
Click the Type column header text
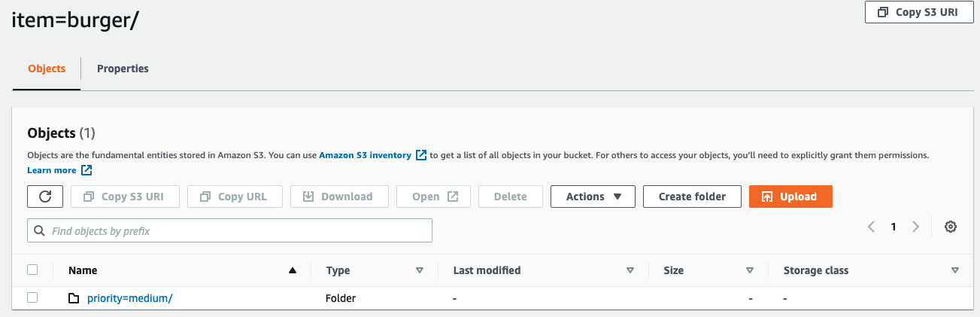[338, 270]
